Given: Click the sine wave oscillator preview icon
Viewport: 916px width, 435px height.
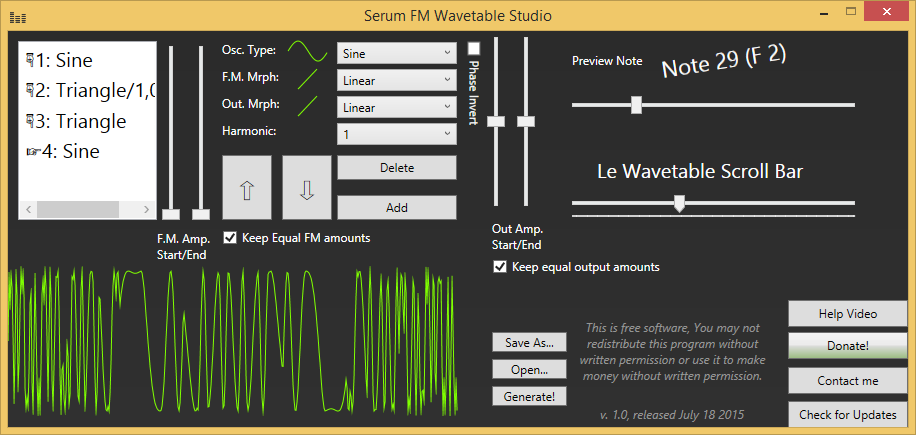Looking at the screenshot, I should pos(308,51).
